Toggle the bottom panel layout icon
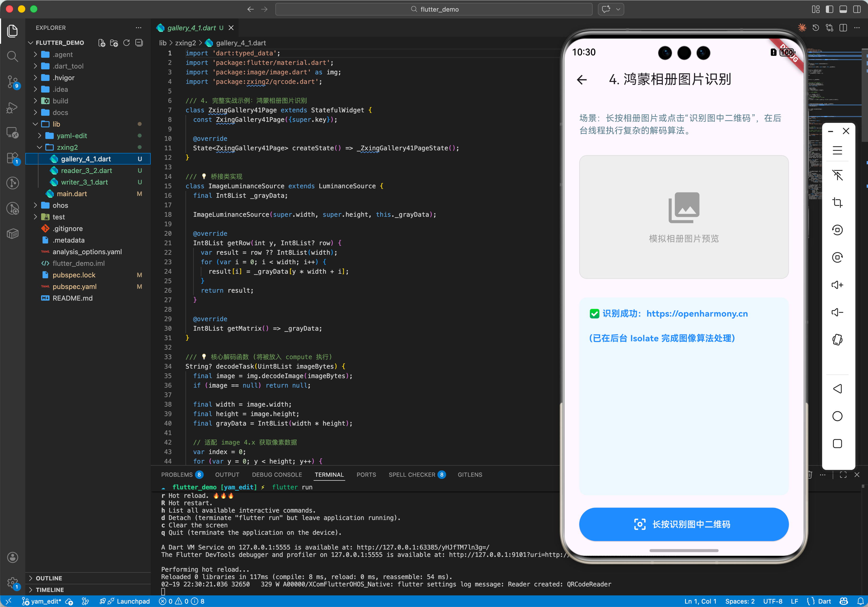Image resolution: width=868 pixels, height=607 pixels. pos(843,9)
